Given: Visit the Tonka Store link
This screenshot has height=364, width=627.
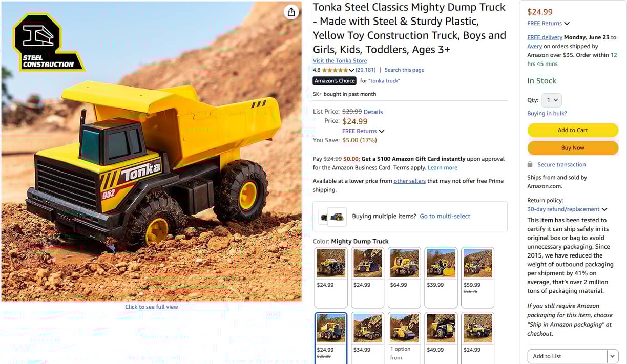Looking at the screenshot, I should (x=340, y=61).
